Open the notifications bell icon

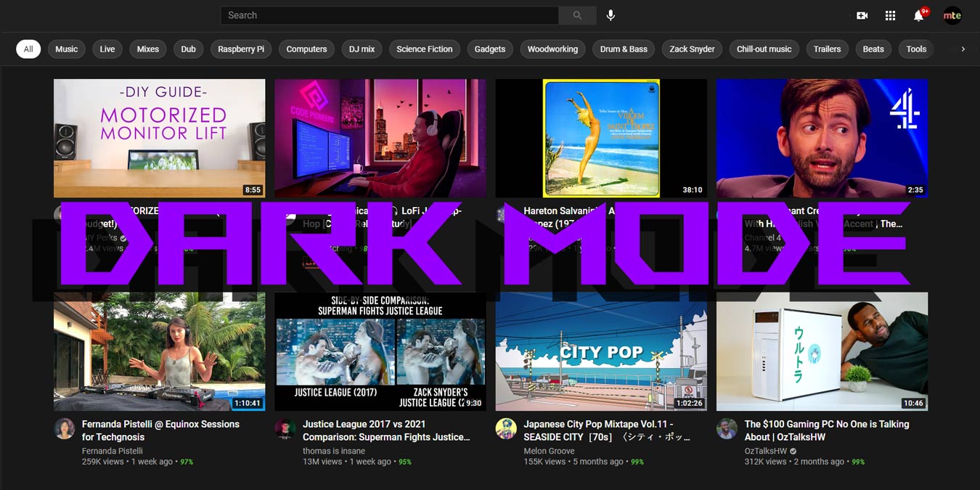[x=918, y=15]
